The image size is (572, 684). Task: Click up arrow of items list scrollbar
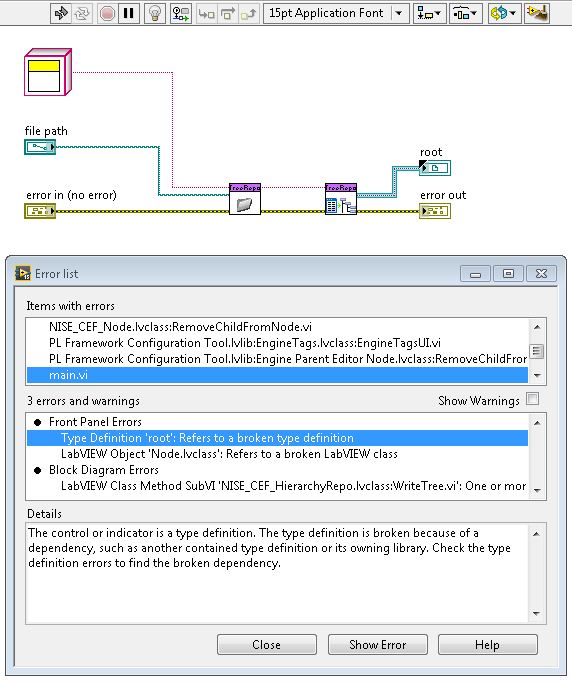tap(537, 327)
